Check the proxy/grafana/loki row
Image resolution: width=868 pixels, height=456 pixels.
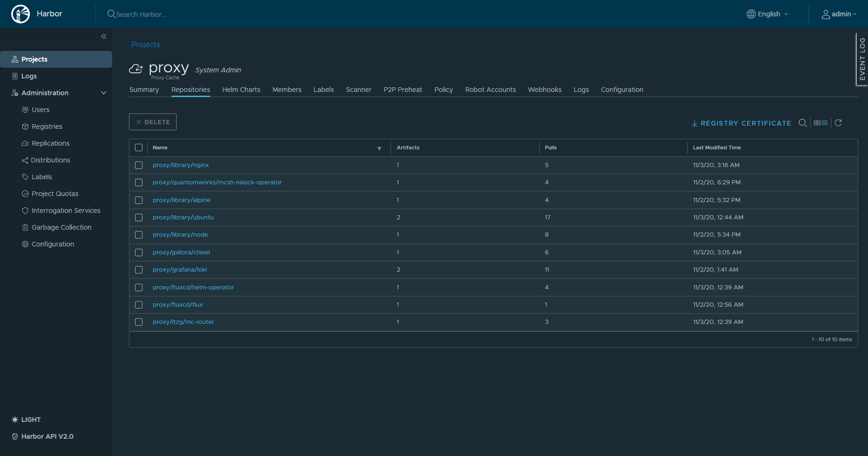139,270
